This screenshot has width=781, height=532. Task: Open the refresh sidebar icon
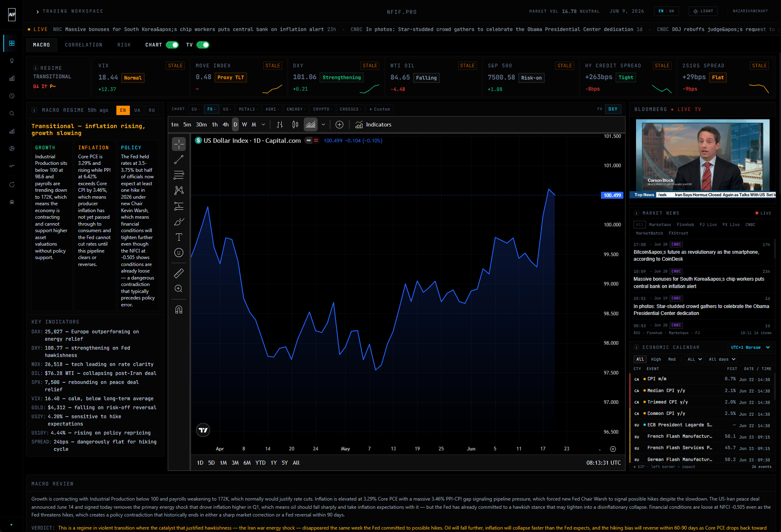pos(12,184)
